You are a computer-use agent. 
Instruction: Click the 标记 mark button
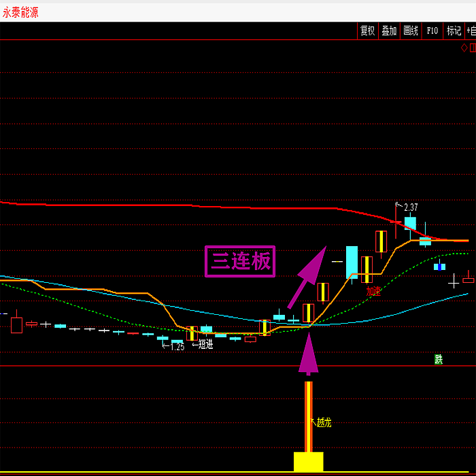click(x=454, y=31)
